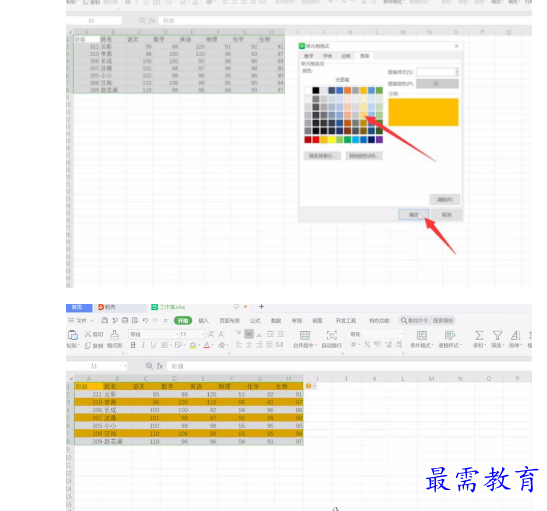Open the number format dropdown (常规)
Screen dimensions: 547x511
point(402,334)
